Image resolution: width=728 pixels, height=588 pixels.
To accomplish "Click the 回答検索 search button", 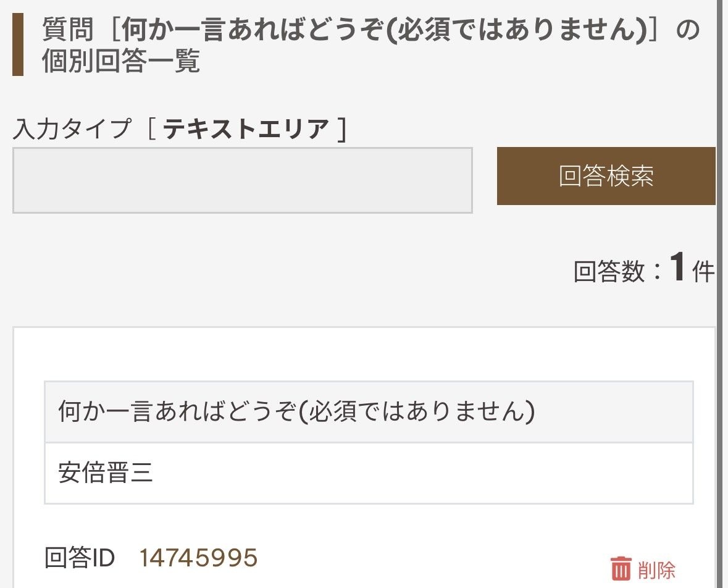I will (x=606, y=176).
